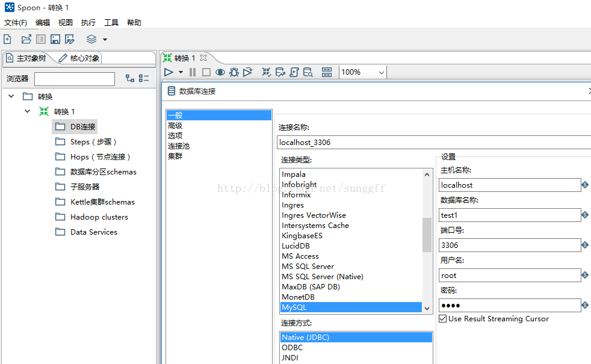Click the replay transformation icon
The image size is (591, 364).
pyautogui.click(x=247, y=72)
